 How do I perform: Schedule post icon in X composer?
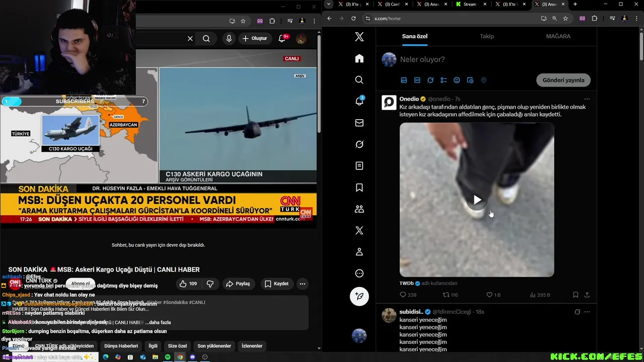tap(470, 80)
